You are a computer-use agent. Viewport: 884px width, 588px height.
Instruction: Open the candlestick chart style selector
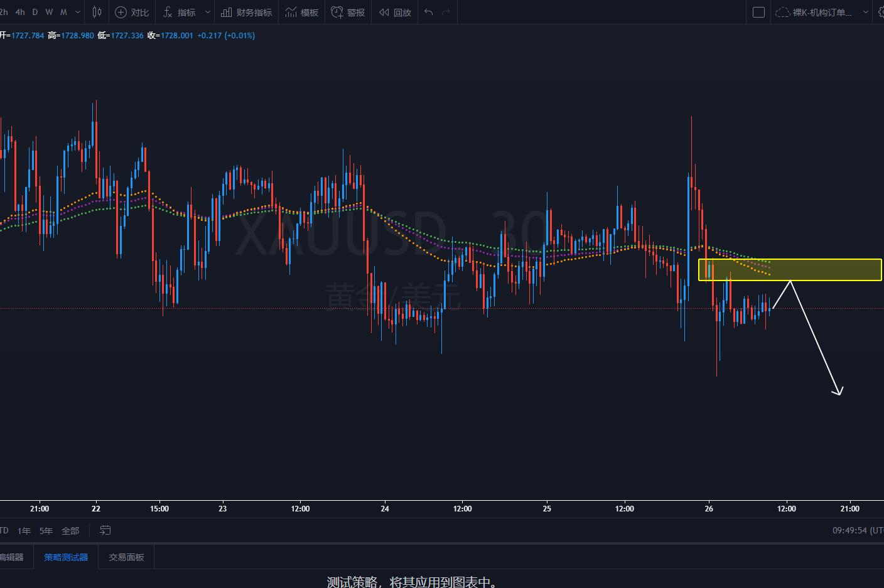point(97,12)
